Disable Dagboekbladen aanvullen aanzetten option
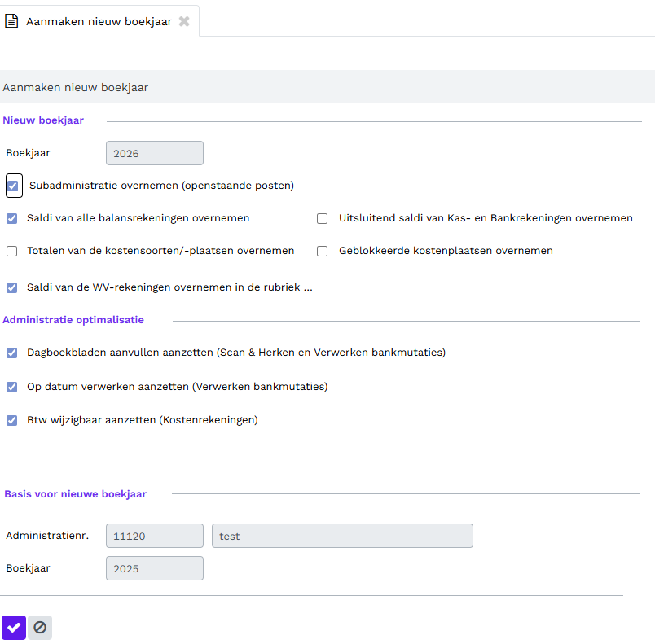Image resolution: width=655 pixels, height=644 pixels. 12,353
